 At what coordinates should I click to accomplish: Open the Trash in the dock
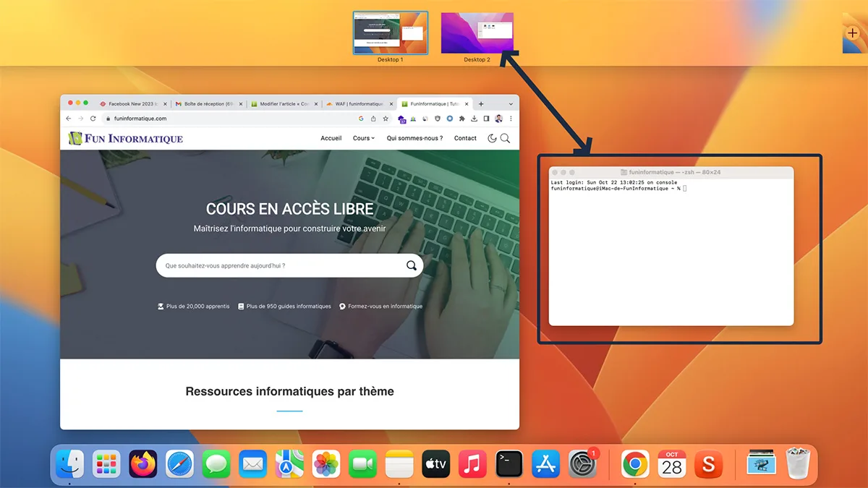[x=798, y=464]
